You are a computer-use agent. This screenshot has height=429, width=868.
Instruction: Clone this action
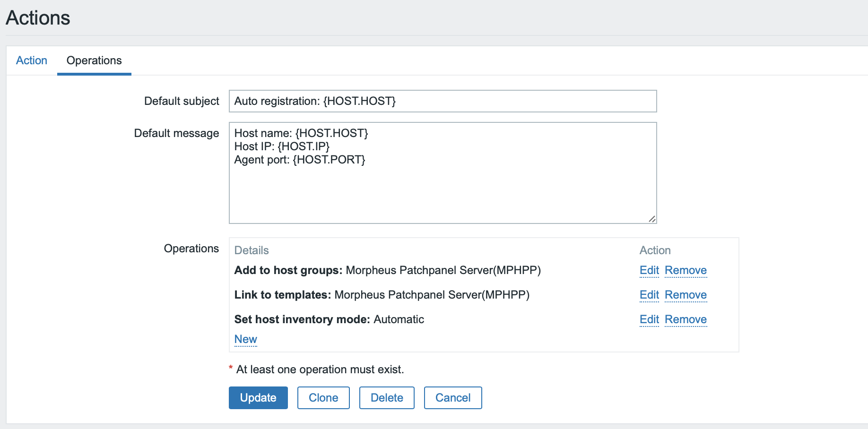pyautogui.click(x=323, y=398)
